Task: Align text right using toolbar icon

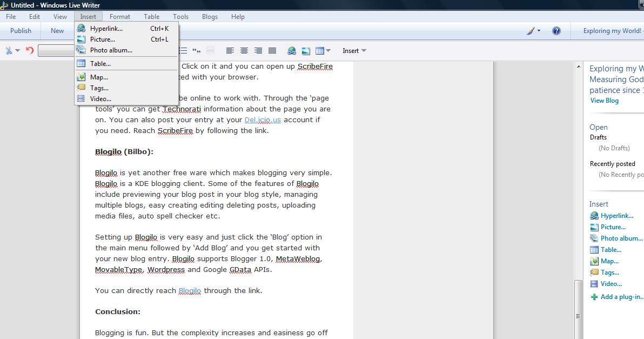Action: tap(258, 51)
